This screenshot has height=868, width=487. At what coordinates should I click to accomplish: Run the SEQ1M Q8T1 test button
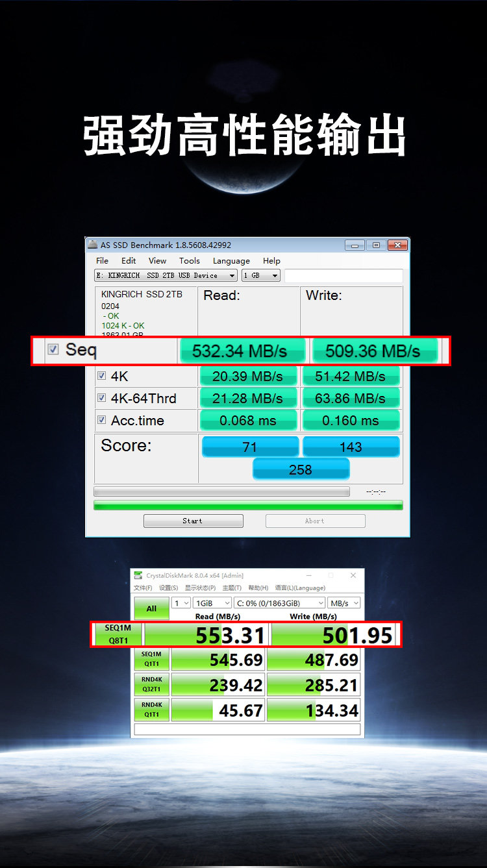point(118,634)
